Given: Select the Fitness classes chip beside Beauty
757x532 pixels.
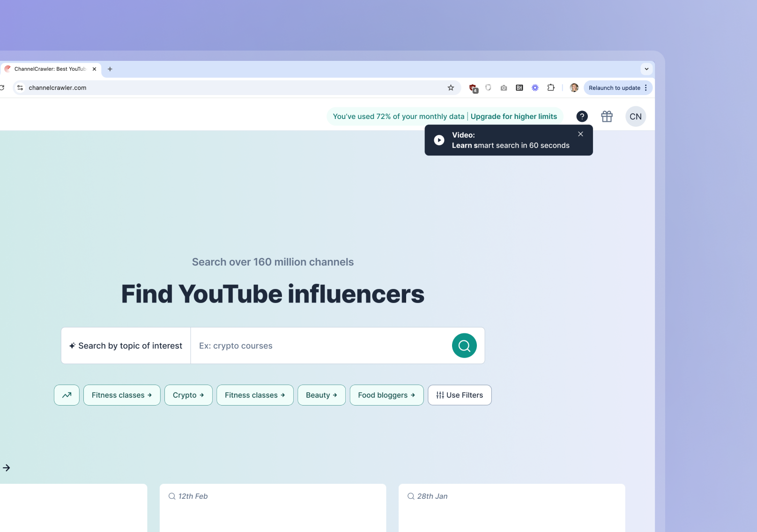Looking at the screenshot, I should tap(255, 395).
